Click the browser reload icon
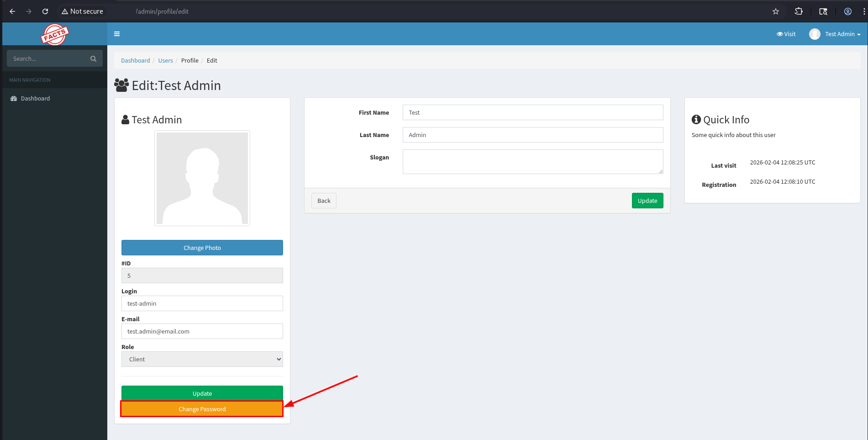The image size is (868, 440). click(45, 11)
